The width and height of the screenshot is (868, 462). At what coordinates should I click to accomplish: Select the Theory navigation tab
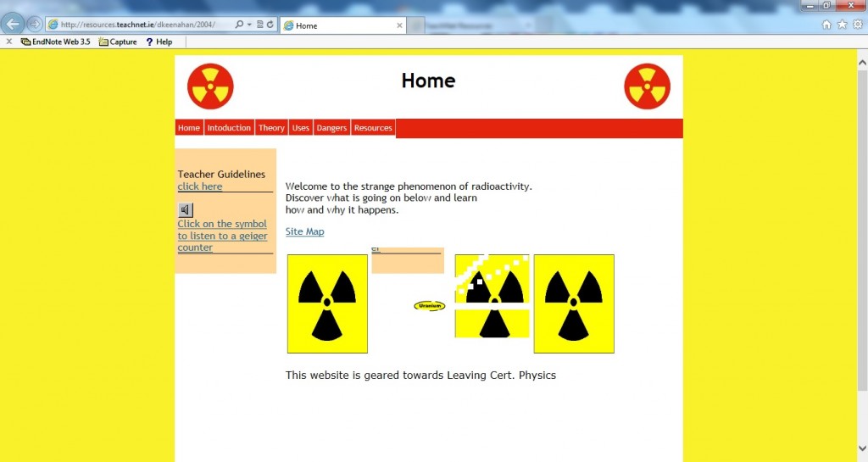click(271, 128)
